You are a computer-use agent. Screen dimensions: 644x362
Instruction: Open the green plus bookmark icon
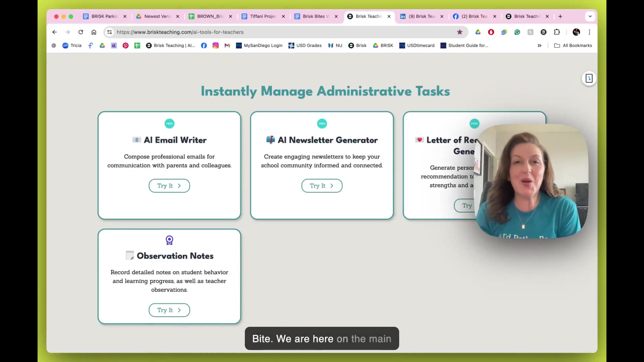(137, 45)
